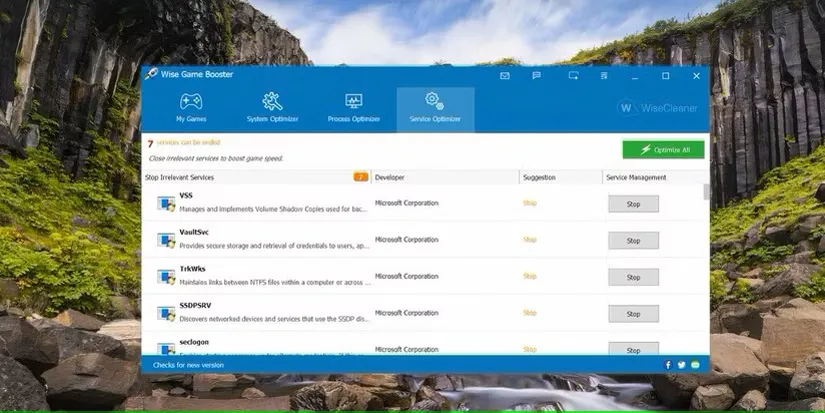This screenshot has height=413, width=825.
Task: Stop the VaultSvc service
Action: [x=633, y=240]
